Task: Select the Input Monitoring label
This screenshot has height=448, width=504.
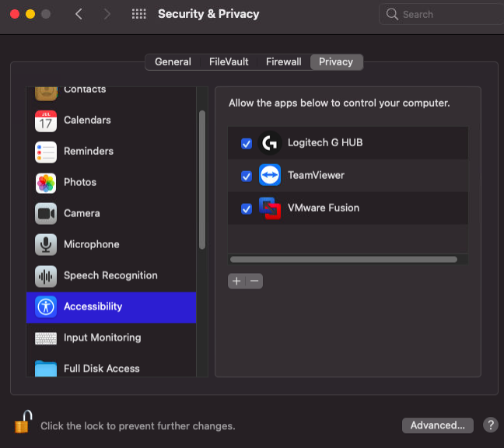Action: (102, 338)
